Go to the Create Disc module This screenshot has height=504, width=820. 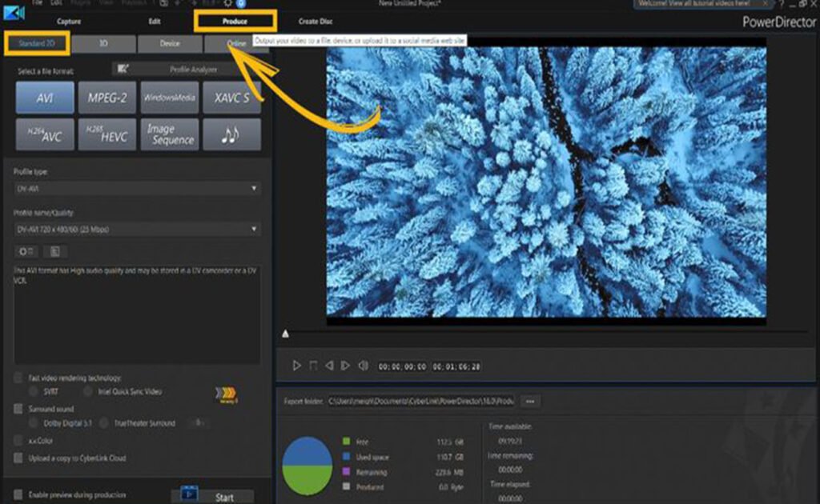click(316, 22)
